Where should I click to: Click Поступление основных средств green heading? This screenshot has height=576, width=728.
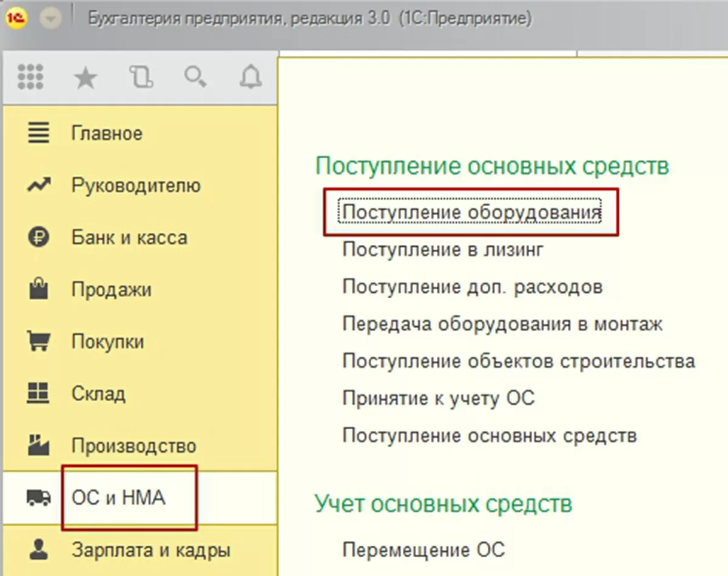tap(492, 166)
